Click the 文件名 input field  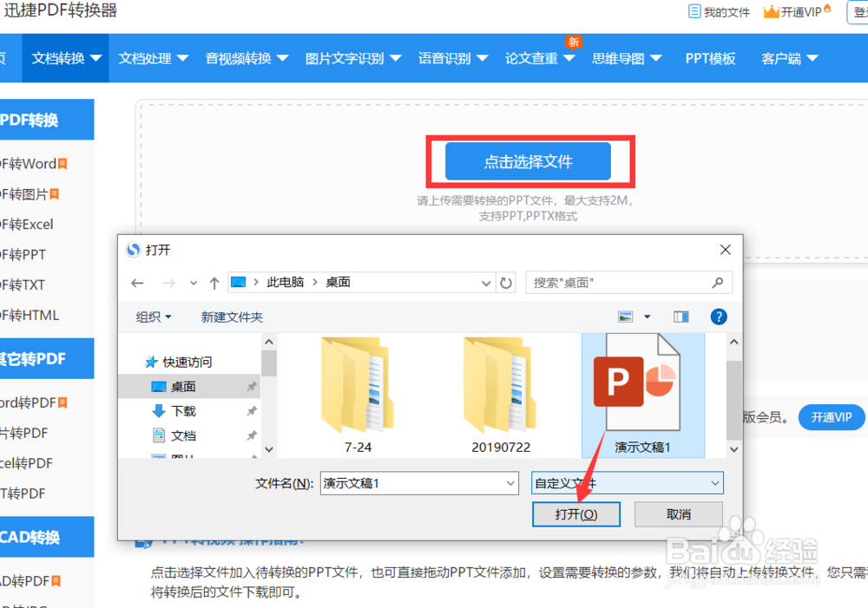pyautogui.click(x=419, y=483)
